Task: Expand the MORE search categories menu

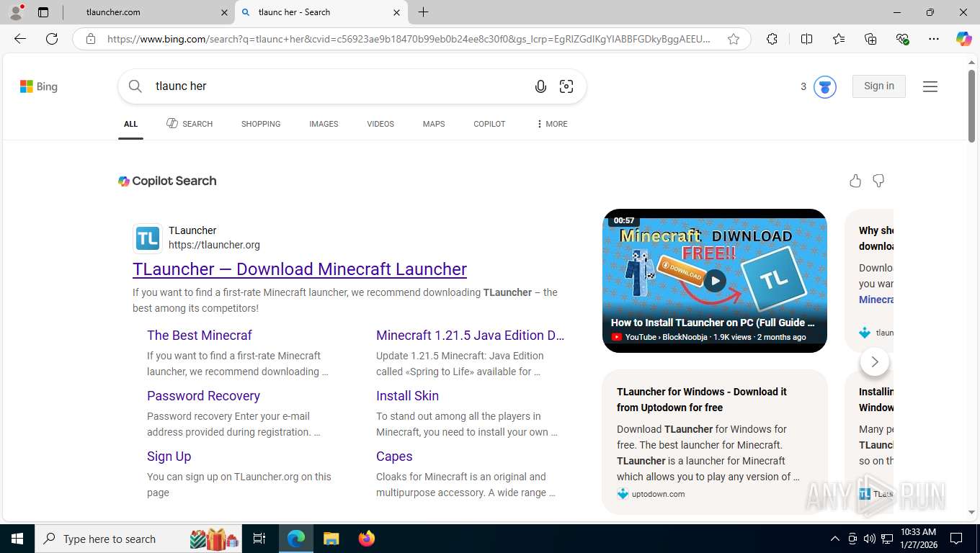Action: pyautogui.click(x=551, y=124)
